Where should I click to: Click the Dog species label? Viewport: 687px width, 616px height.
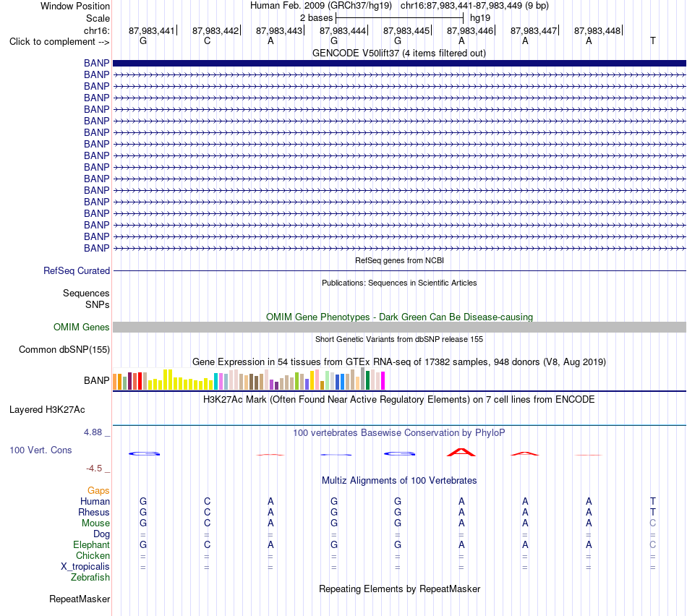pyautogui.click(x=101, y=534)
